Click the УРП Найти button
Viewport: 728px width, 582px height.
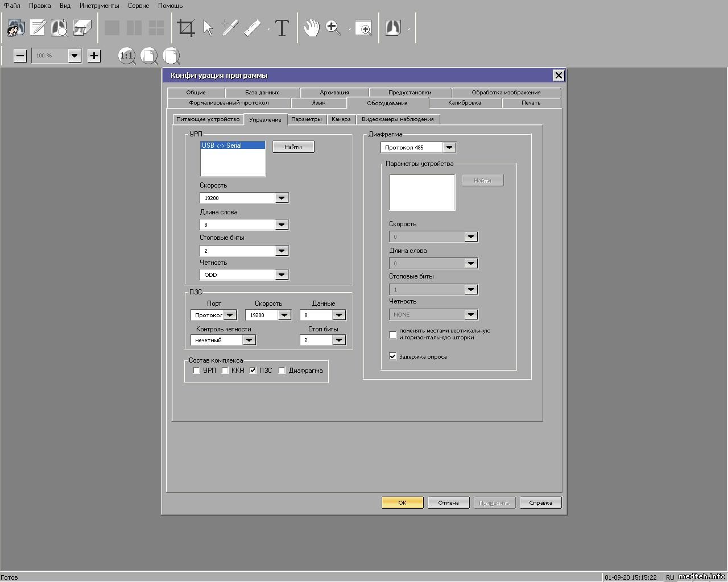(293, 147)
